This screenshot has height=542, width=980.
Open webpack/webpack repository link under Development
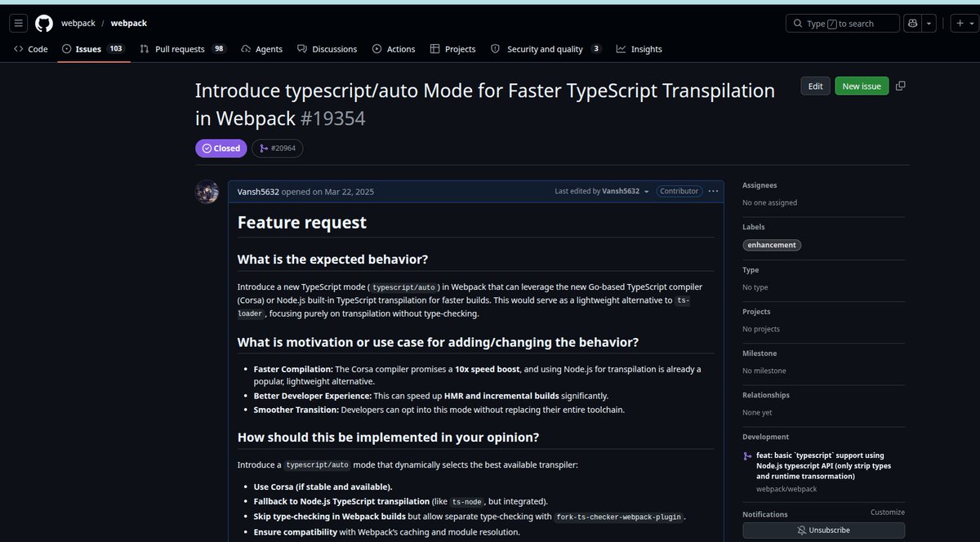786,489
